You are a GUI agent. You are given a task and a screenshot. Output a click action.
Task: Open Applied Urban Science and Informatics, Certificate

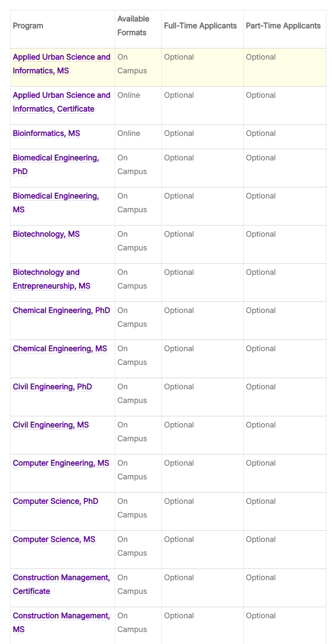click(61, 96)
